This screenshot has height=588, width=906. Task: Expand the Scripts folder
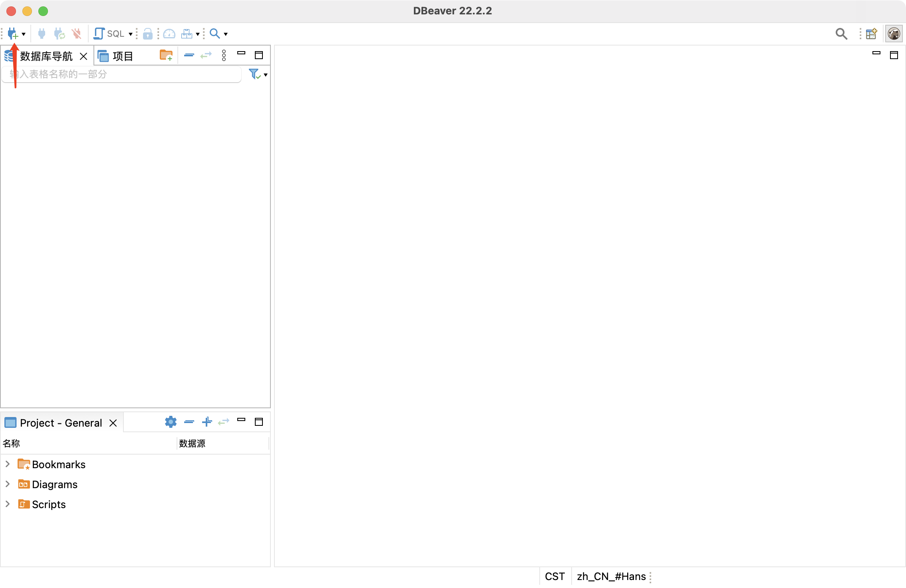(x=8, y=504)
